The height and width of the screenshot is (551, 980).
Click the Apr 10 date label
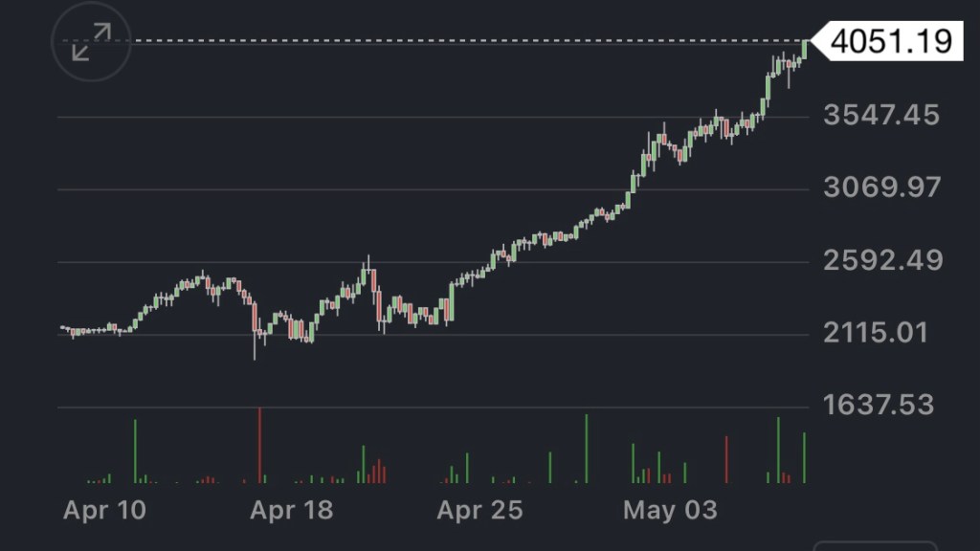pos(105,510)
